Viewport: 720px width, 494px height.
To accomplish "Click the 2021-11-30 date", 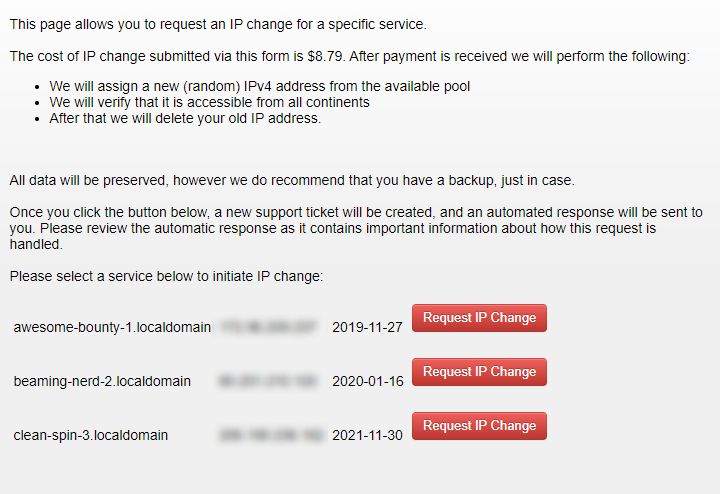I will tap(367, 435).
